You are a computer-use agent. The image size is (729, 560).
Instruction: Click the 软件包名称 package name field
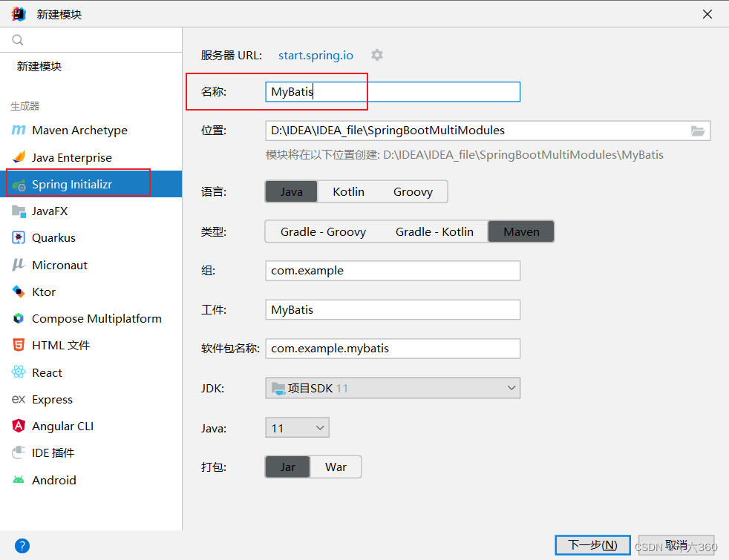pos(393,349)
